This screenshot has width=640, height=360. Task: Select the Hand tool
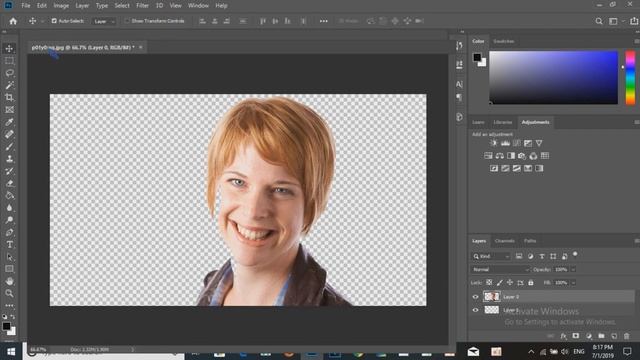[9, 281]
